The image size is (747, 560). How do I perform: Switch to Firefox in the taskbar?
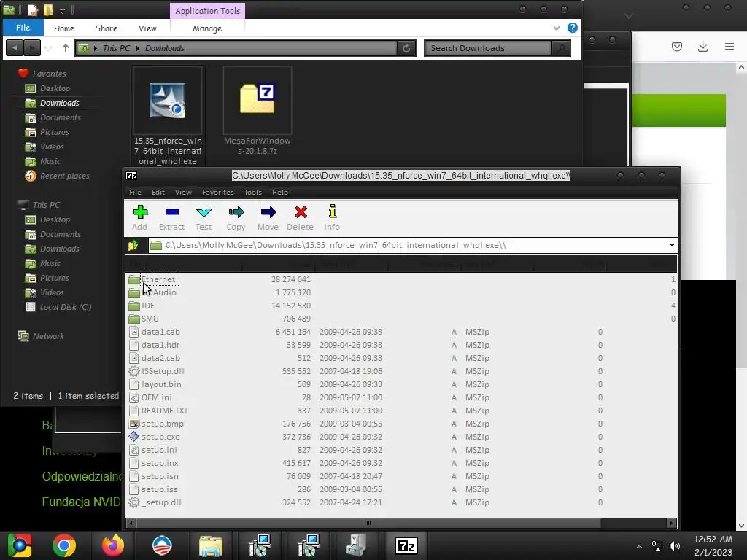click(x=113, y=545)
